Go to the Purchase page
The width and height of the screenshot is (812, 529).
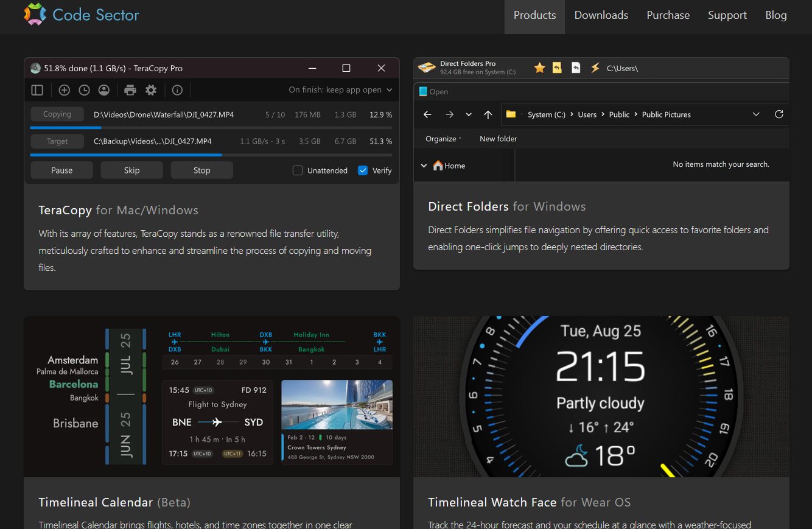pyautogui.click(x=668, y=15)
